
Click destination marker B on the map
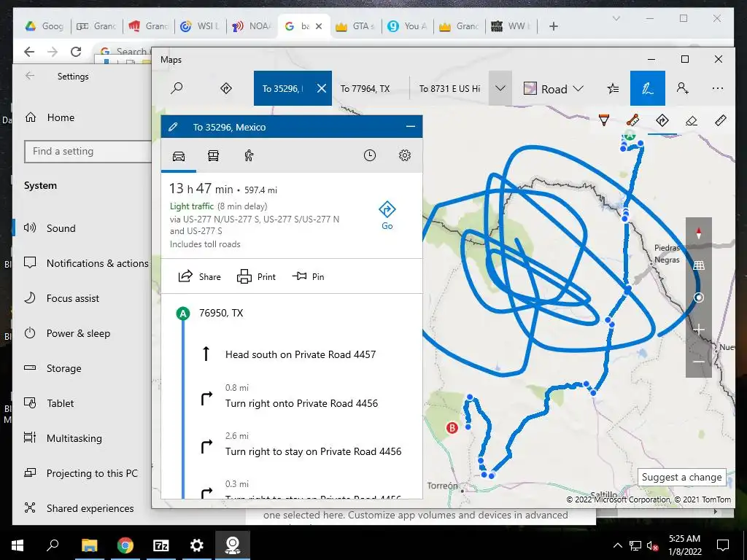pos(452,427)
